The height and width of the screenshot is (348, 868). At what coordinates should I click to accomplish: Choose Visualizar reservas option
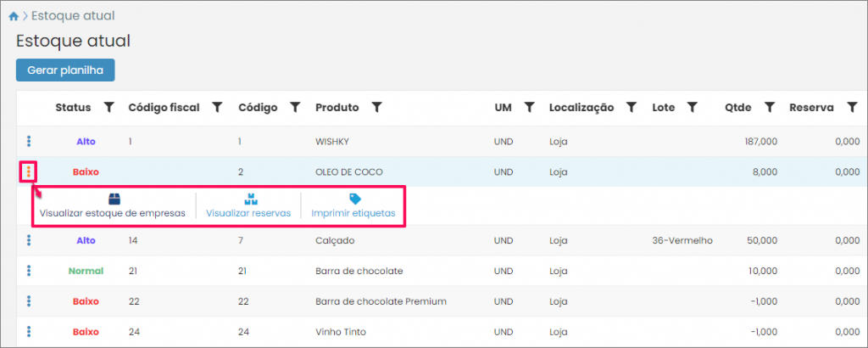point(248,206)
